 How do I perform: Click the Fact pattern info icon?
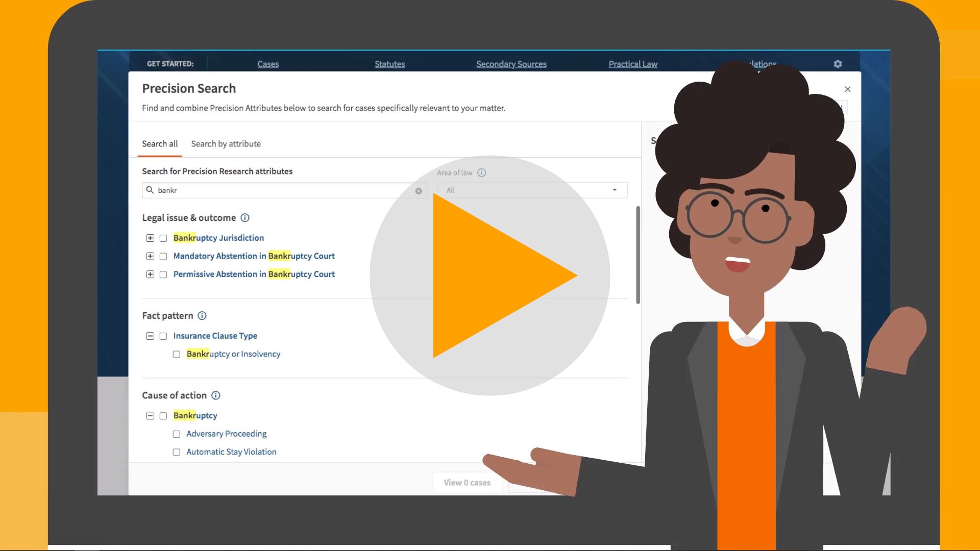coord(202,315)
